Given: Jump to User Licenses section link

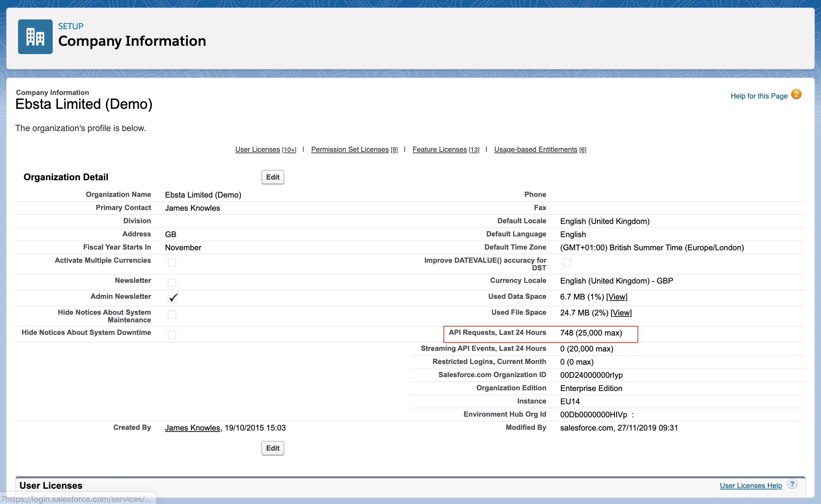Looking at the screenshot, I should [x=257, y=149].
